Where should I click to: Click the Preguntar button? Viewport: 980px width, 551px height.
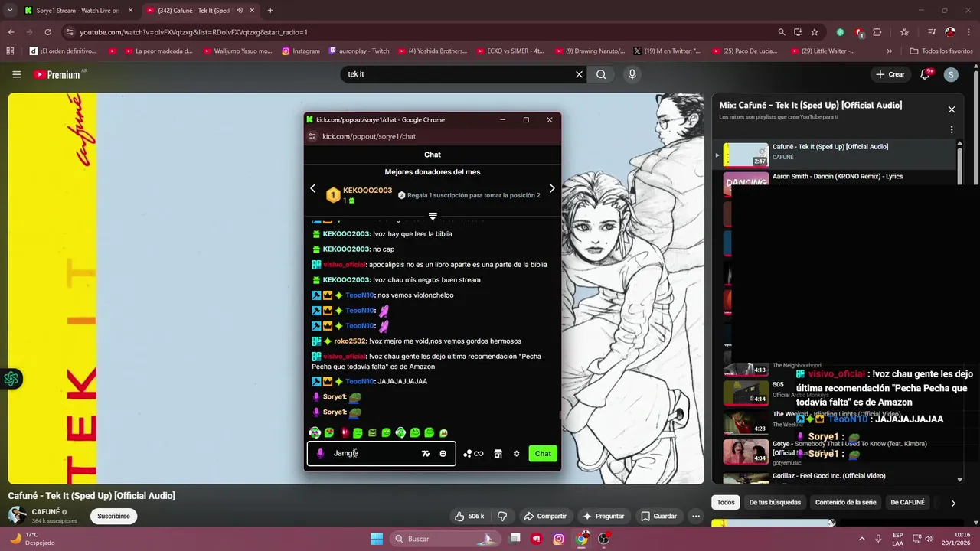tap(603, 517)
